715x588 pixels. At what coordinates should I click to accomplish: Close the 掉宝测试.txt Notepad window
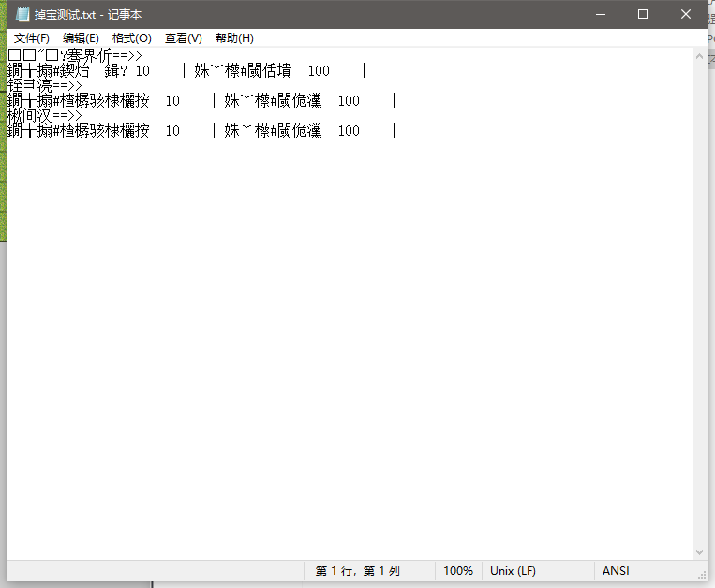pos(685,15)
